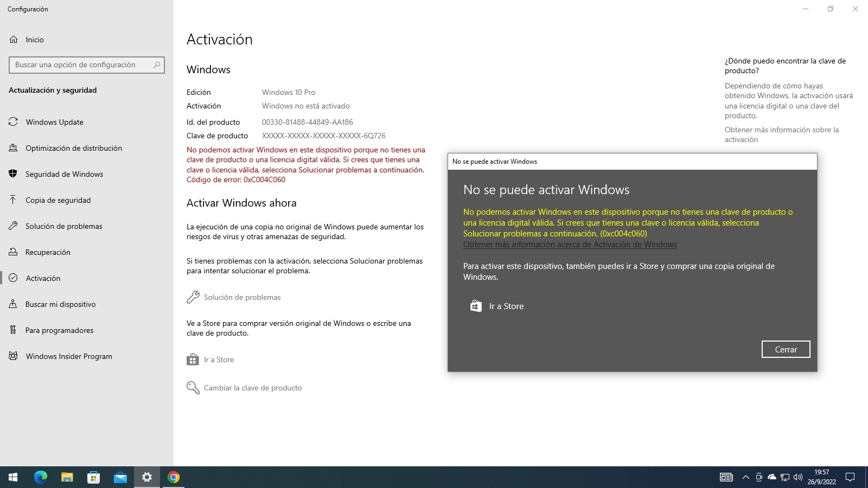Viewport: 868px width, 488px height.
Task: Focus the Buscar una opción de configuración field
Action: (x=87, y=65)
